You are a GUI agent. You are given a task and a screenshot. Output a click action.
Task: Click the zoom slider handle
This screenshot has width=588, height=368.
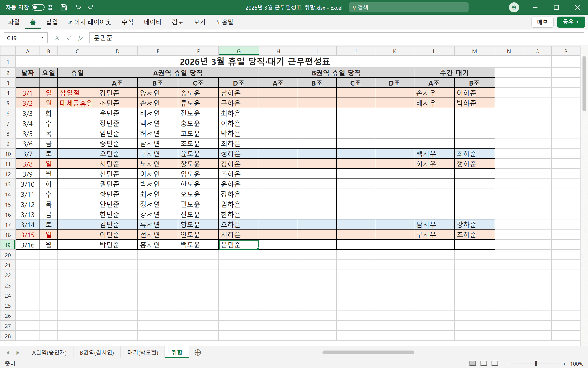point(536,363)
